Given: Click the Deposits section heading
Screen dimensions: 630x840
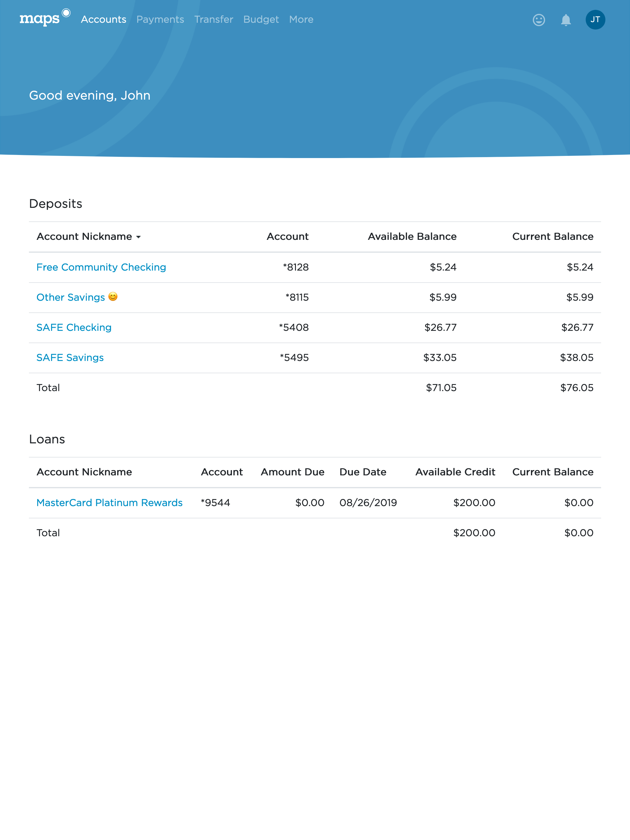Looking at the screenshot, I should pyautogui.click(x=55, y=204).
